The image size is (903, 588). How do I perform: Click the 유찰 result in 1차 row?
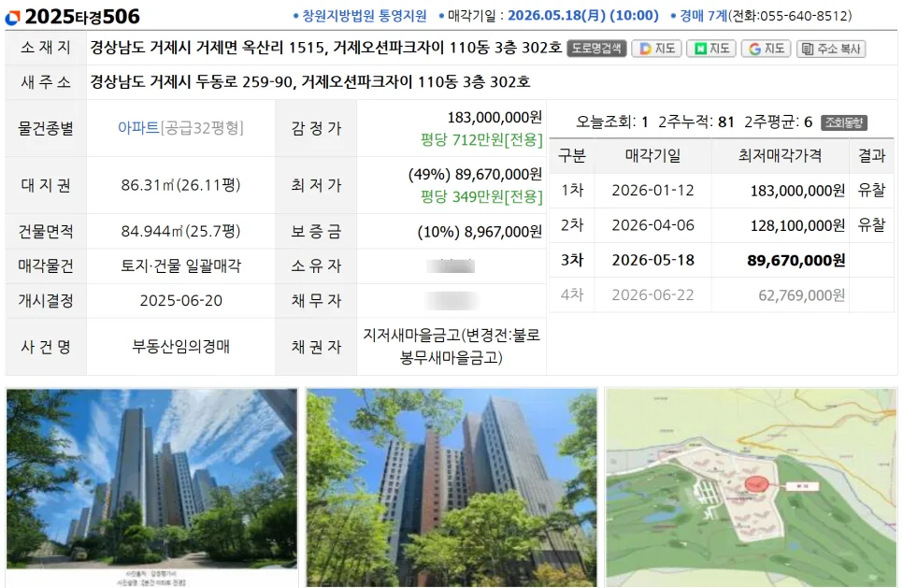(871, 190)
